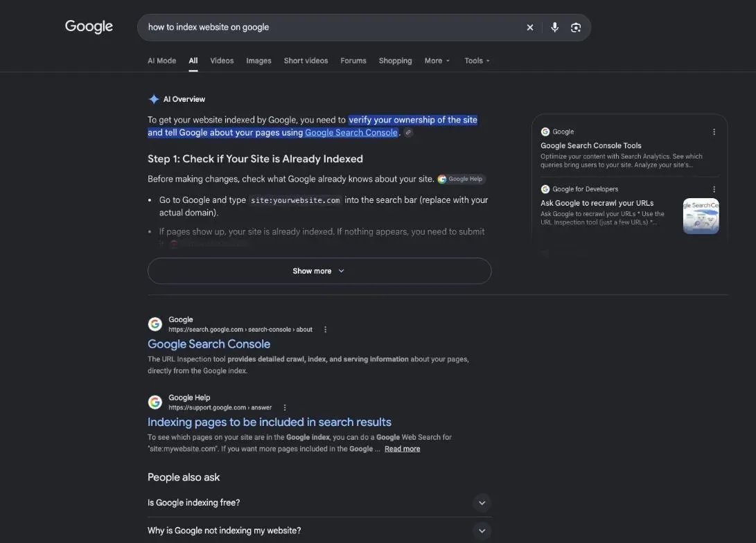
Task: Open the Forums tab
Action: pyautogui.click(x=353, y=61)
